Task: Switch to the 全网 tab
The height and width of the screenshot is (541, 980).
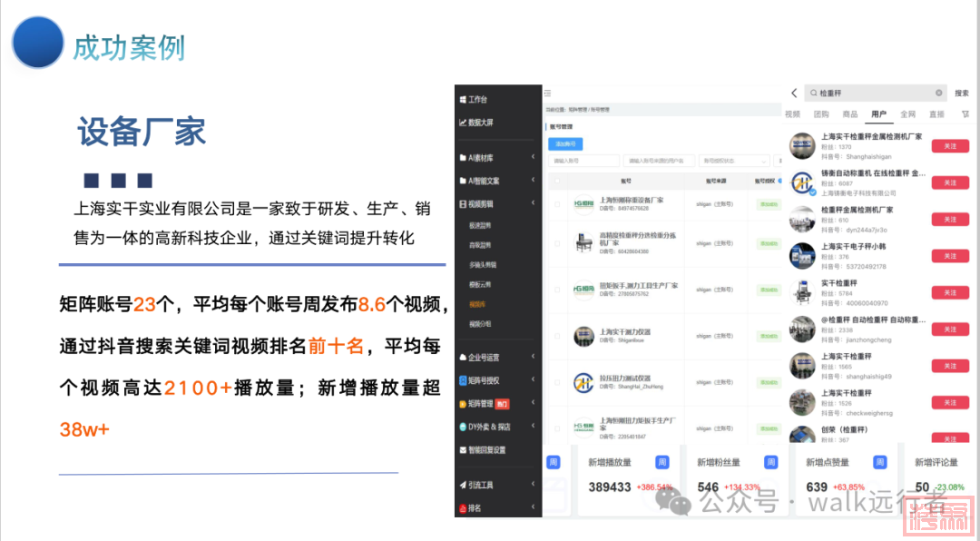Action: point(907,113)
